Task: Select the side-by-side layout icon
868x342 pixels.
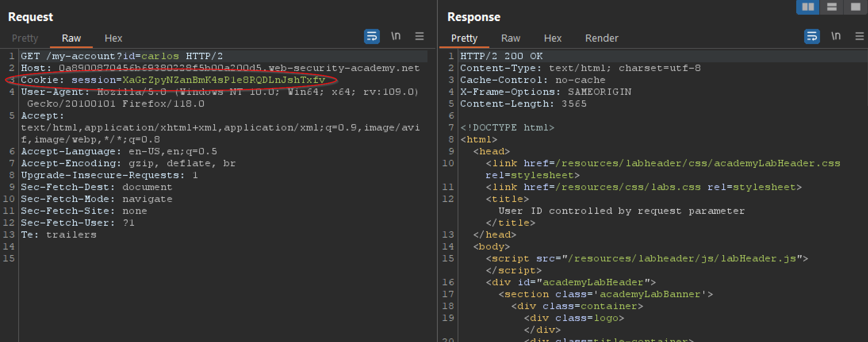Action: coord(808,7)
